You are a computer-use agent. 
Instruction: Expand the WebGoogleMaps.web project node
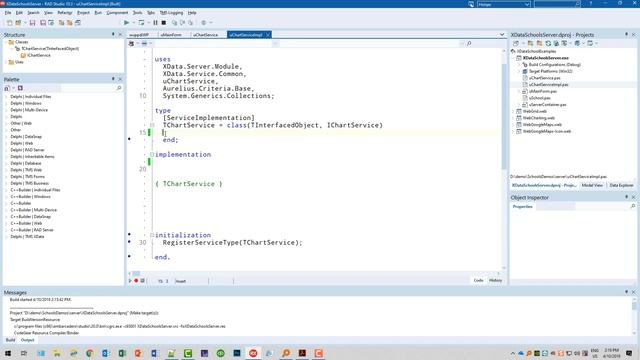pyautogui.click(x=513, y=124)
